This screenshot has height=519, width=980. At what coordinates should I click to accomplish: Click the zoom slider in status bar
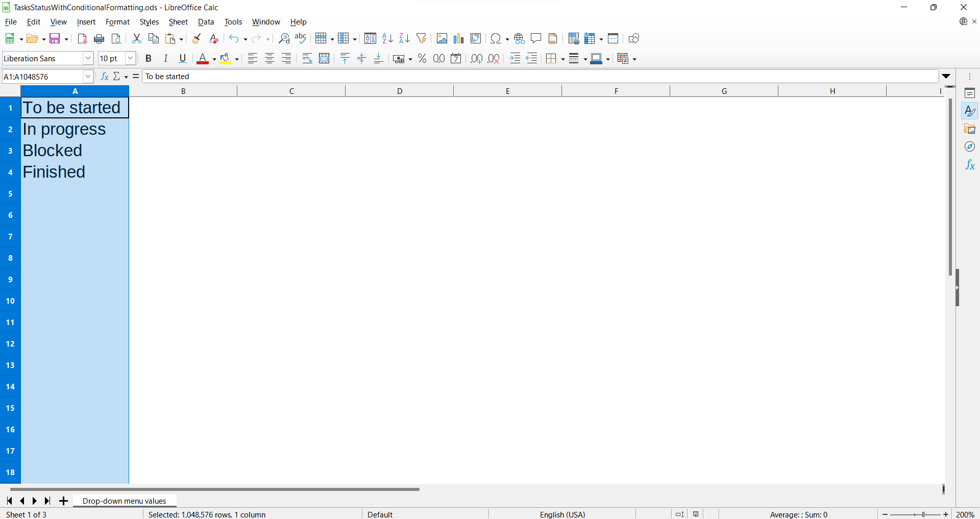[916, 514]
